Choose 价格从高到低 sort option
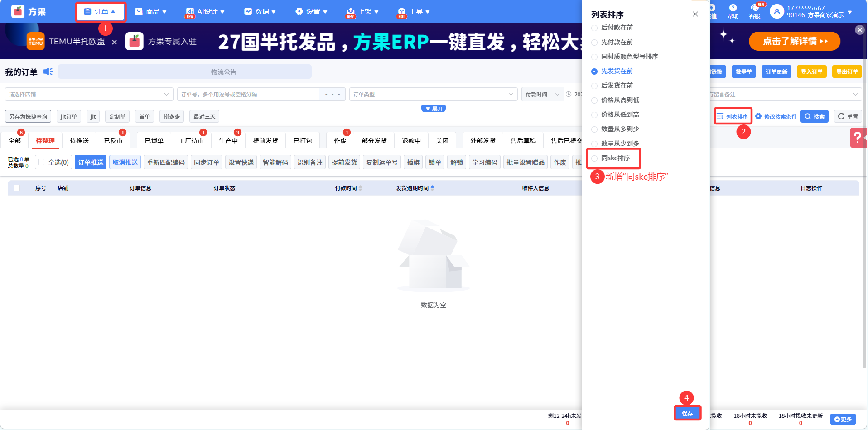The height and width of the screenshot is (430, 868). [594, 100]
